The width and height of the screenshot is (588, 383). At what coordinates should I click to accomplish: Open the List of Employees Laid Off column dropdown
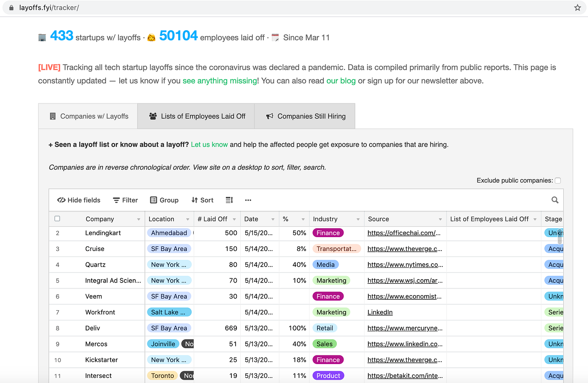535,219
